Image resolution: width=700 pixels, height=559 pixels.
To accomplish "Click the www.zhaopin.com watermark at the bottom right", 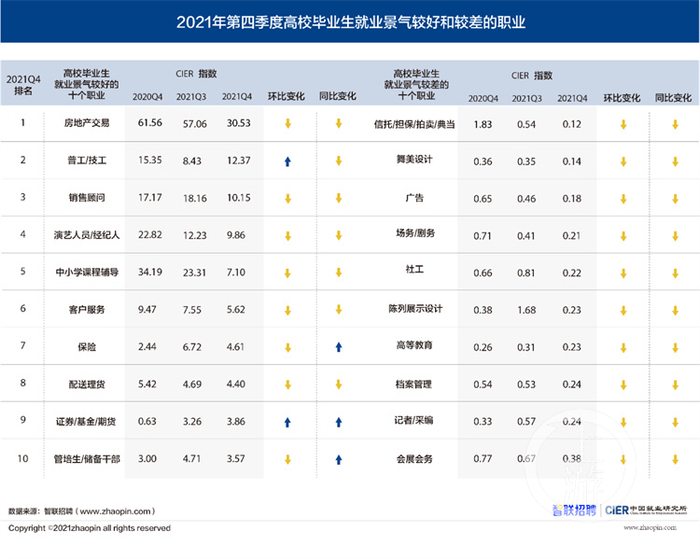I will [650, 528].
